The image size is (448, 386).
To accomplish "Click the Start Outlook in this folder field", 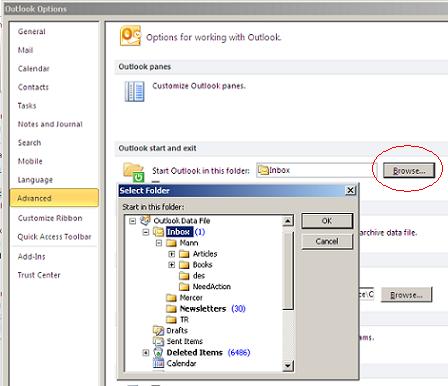I will pyautogui.click(x=316, y=170).
